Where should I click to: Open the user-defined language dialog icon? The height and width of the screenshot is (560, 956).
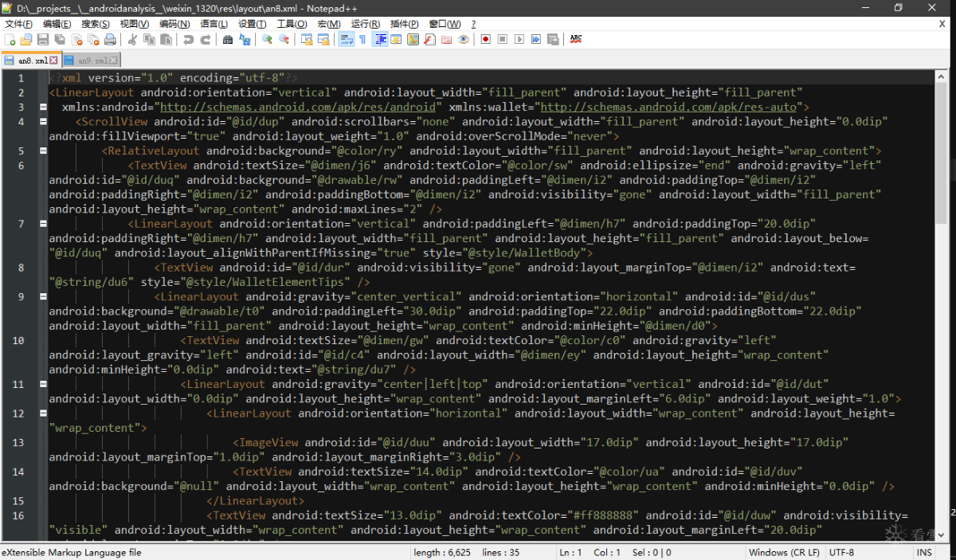[x=396, y=39]
